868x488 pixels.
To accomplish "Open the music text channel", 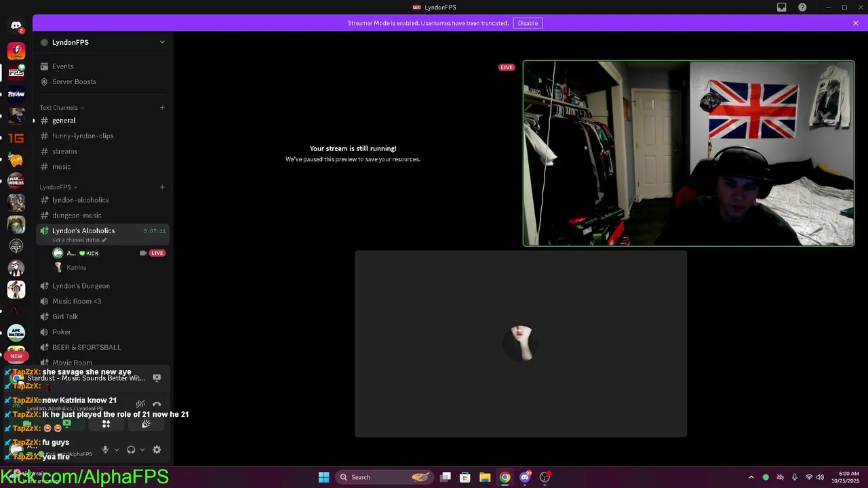I will pyautogui.click(x=102, y=167).
